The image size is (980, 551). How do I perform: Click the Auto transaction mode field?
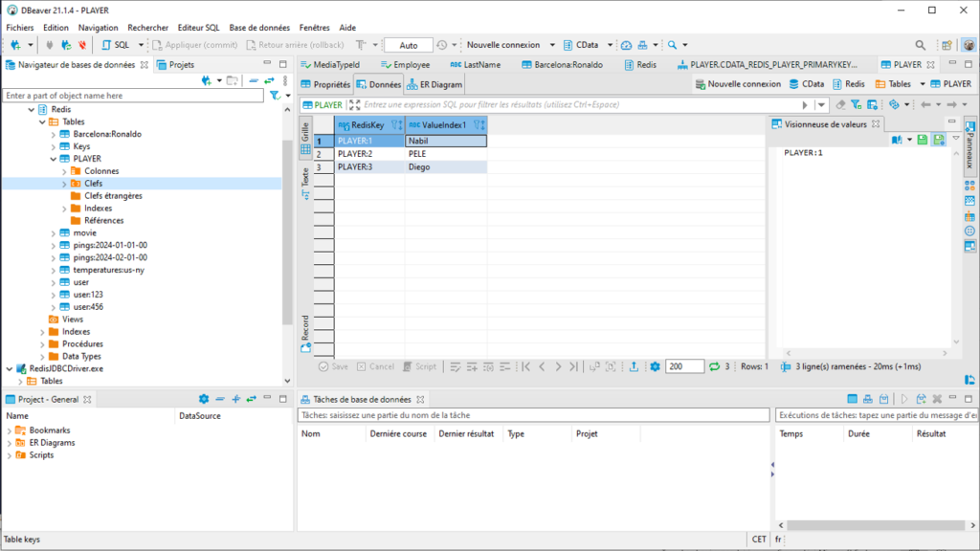(408, 45)
